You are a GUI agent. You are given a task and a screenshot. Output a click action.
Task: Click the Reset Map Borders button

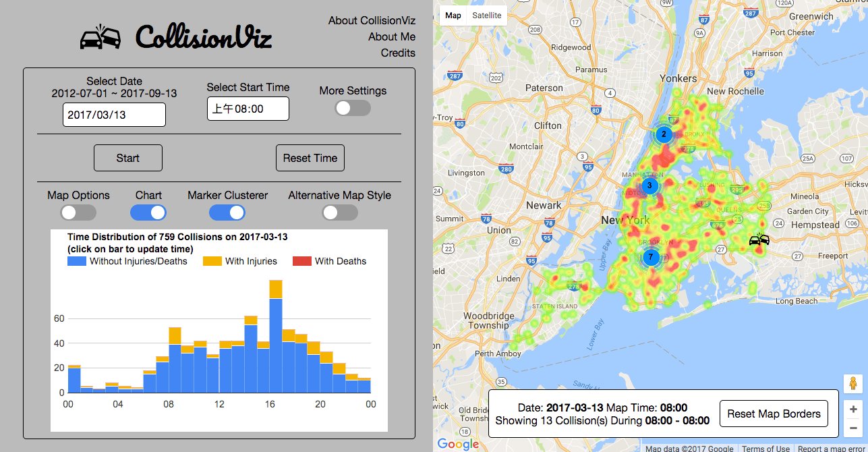[x=774, y=414]
